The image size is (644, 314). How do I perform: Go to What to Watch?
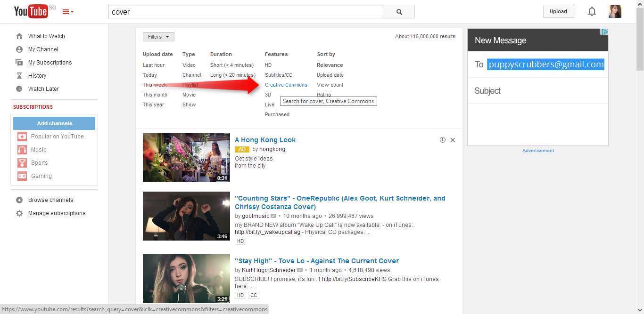point(47,36)
